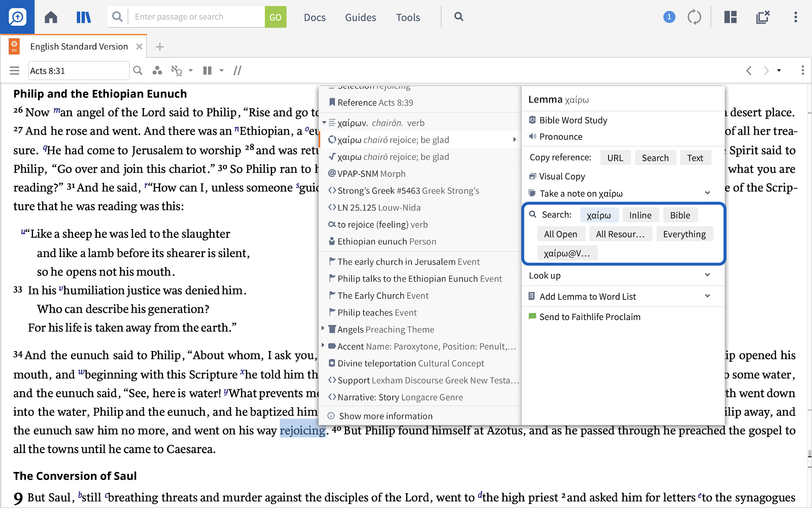This screenshot has height=508, width=812.
Task: Click the search magnifier in the command box
Action: tap(117, 17)
